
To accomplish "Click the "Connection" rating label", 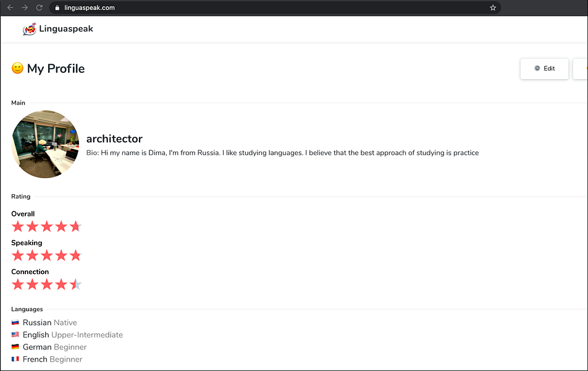I will tap(30, 271).
